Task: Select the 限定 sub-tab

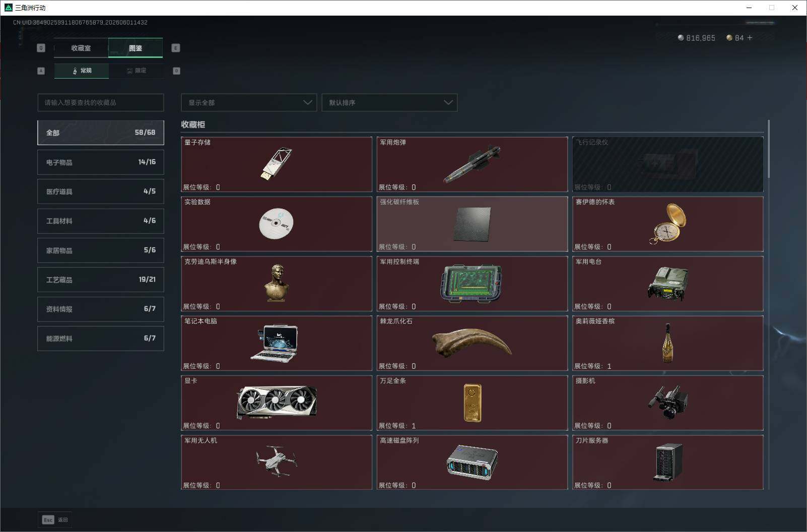Action: tap(136, 71)
